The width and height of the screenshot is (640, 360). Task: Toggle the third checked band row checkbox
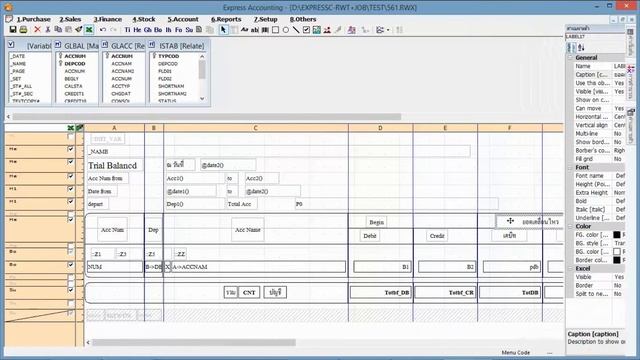71,176
